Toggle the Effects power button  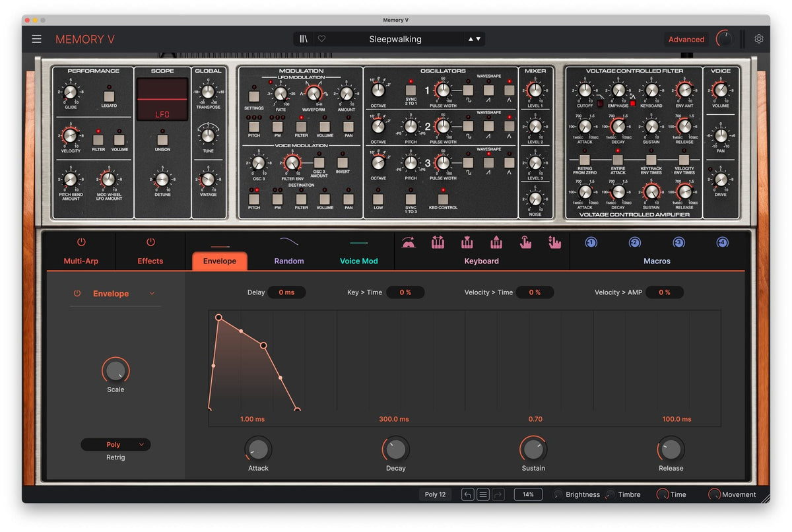point(150,242)
